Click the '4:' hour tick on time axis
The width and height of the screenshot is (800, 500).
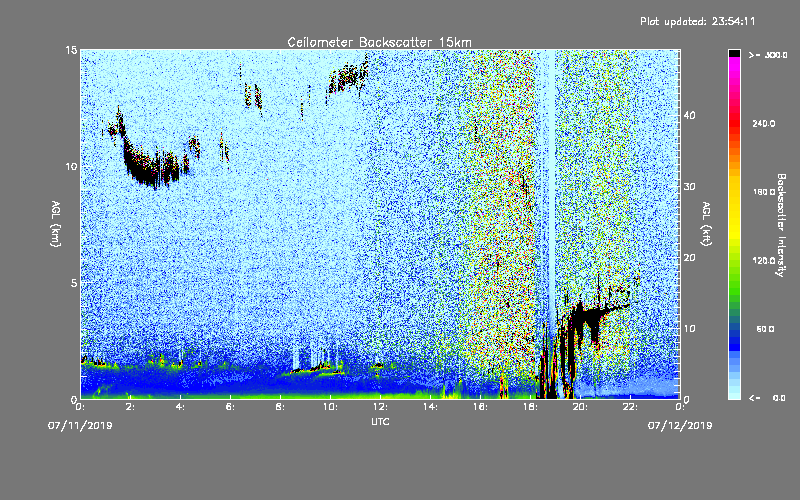click(x=180, y=407)
